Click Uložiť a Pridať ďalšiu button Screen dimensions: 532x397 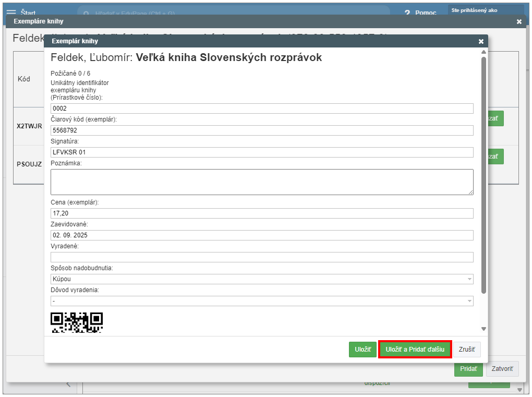pyautogui.click(x=415, y=349)
